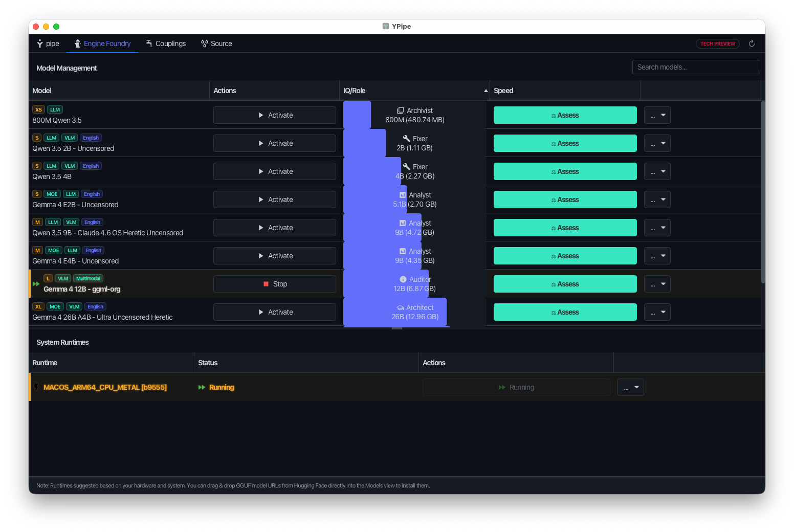Screen dimensions: 794x532
Task: Click the model list vertical scrollbar
Action: (x=763, y=192)
